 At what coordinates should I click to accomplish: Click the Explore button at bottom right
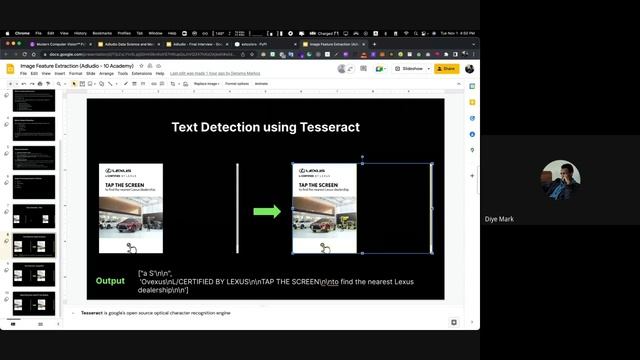(x=454, y=322)
